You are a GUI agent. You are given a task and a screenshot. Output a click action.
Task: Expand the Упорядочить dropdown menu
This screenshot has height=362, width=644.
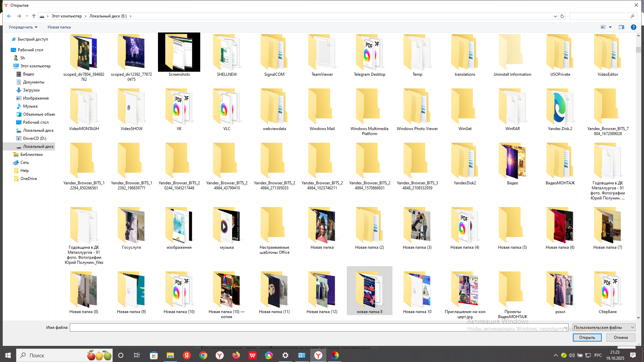click(x=23, y=27)
